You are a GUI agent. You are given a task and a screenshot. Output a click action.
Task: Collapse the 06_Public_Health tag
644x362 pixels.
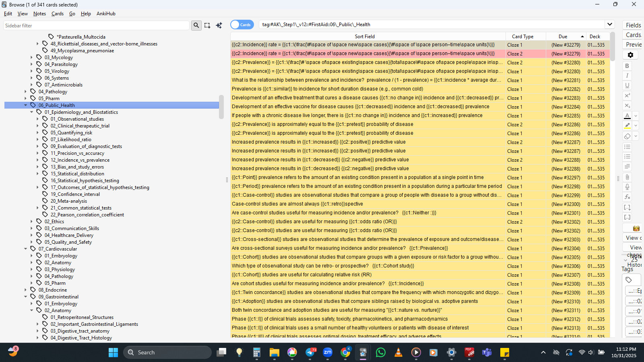pyautogui.click(x=26, y=105)
